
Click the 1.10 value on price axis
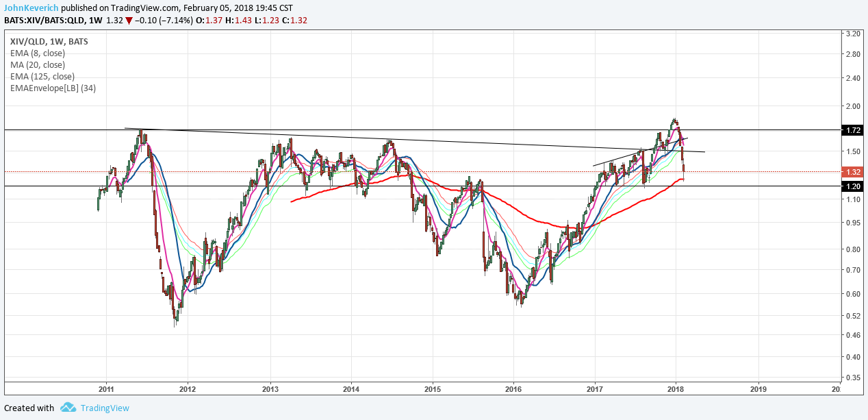(852, 199)
